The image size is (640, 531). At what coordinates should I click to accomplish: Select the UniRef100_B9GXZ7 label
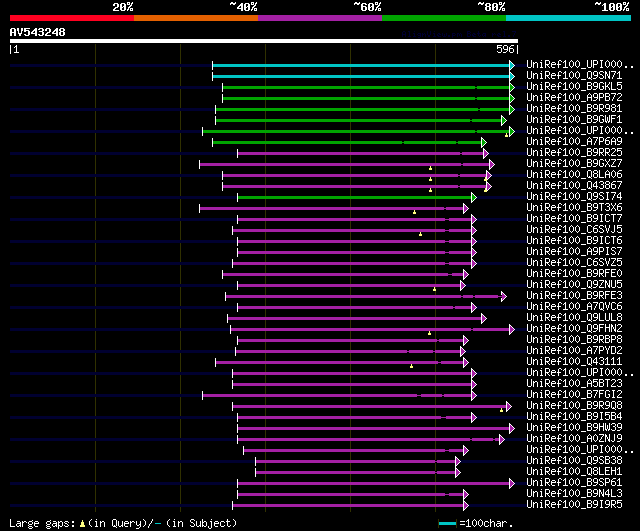click(x=574, y=164)
